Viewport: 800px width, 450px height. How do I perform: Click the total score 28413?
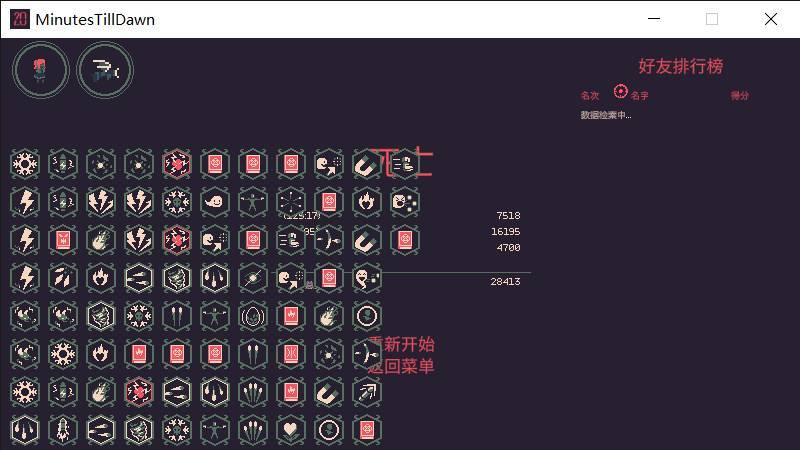[x=506, y=281]
